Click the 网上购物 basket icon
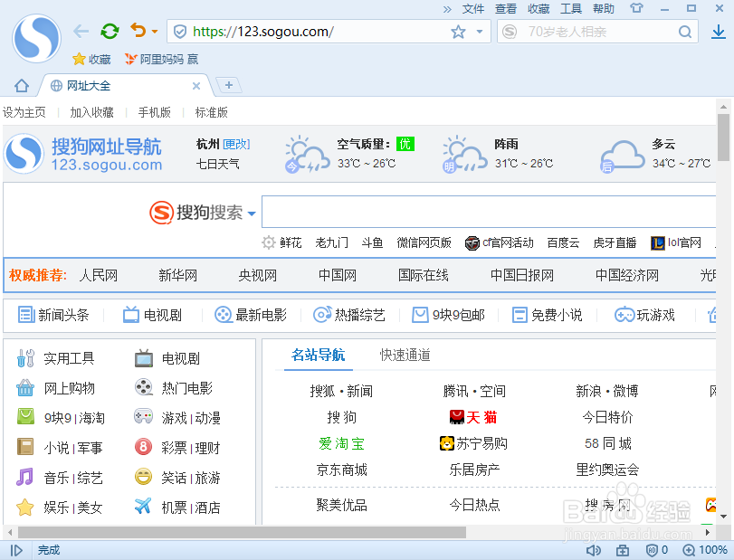The height and width of the screenshot is (560, 734). 25,388
